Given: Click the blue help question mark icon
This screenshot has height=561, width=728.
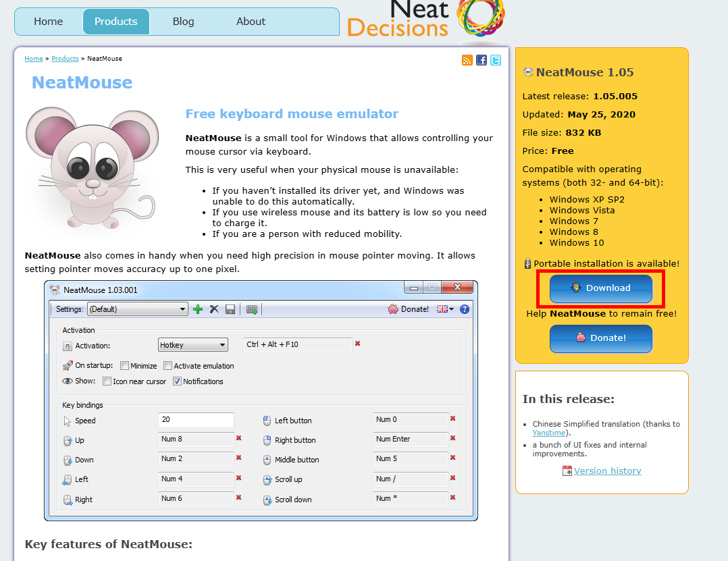Looking at the screenshot, I should coord(465,309).
